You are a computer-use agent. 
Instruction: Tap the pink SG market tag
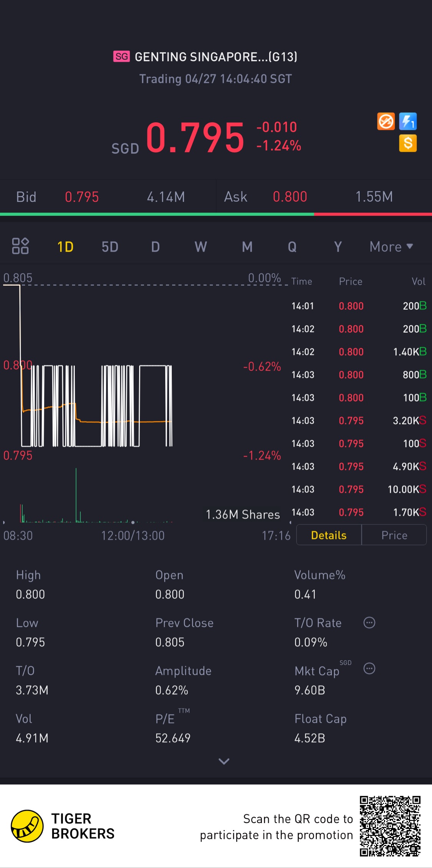point(121,56)
